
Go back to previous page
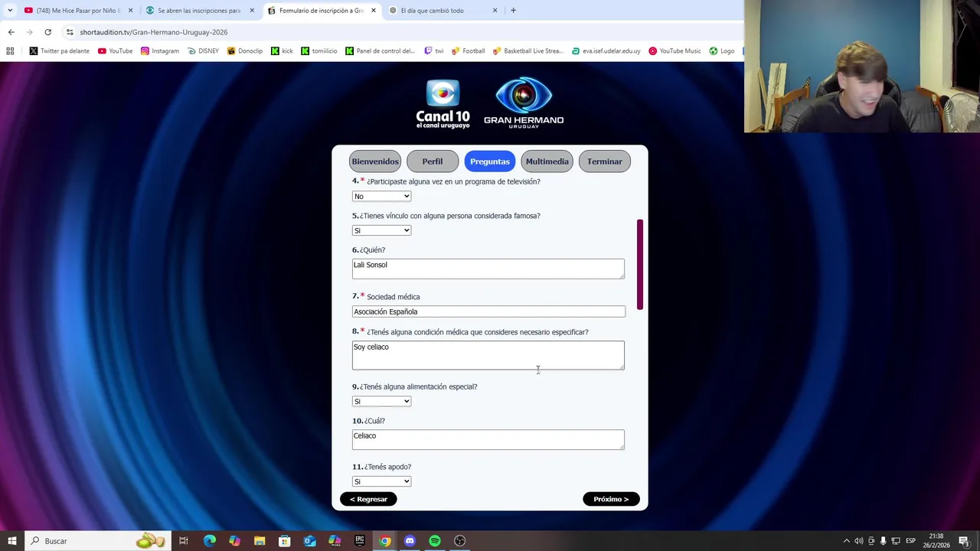tap(11, 32)
